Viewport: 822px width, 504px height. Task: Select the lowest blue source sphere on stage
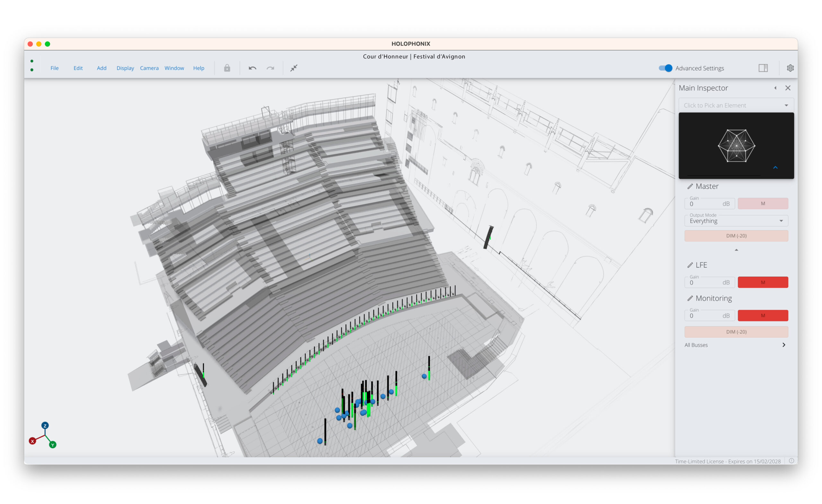pos(319,441)
